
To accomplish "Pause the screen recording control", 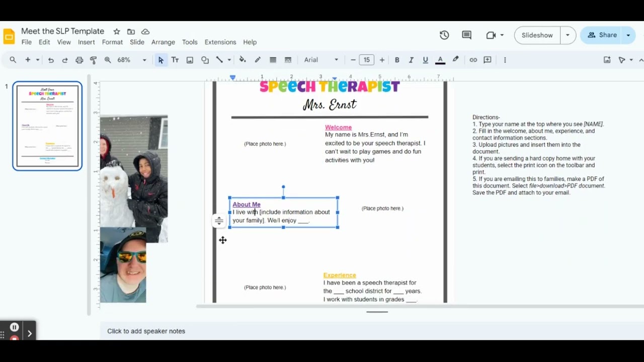I will [14, 327].
